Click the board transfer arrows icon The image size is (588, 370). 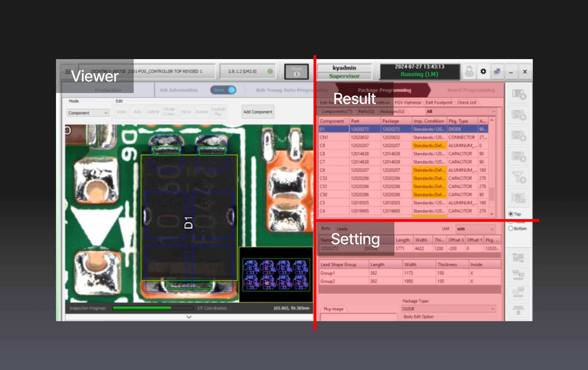[x=518, y=258]
